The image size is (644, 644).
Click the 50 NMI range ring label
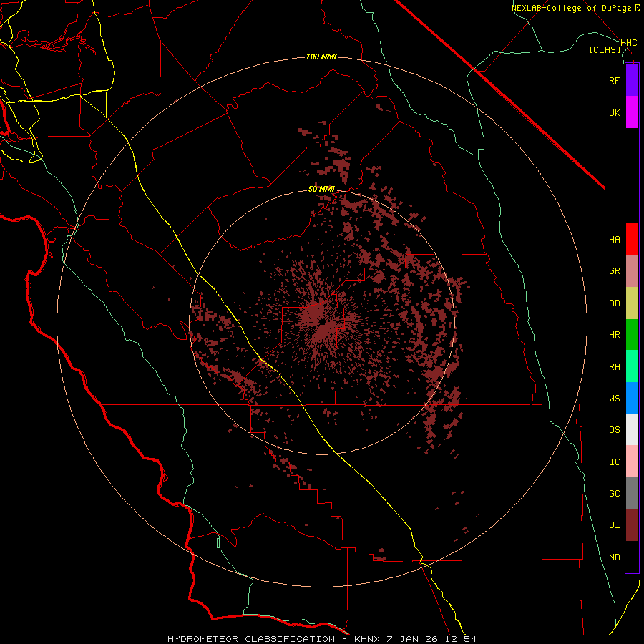(321, 190)
